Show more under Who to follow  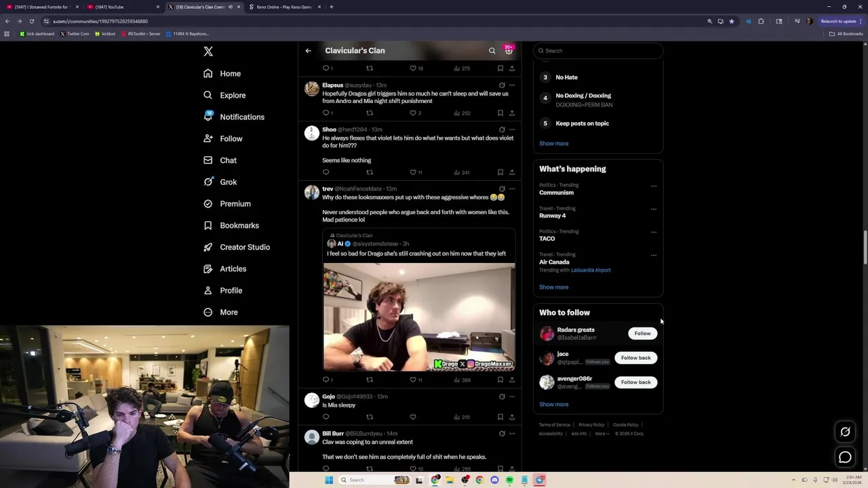[x=554, y=405]
